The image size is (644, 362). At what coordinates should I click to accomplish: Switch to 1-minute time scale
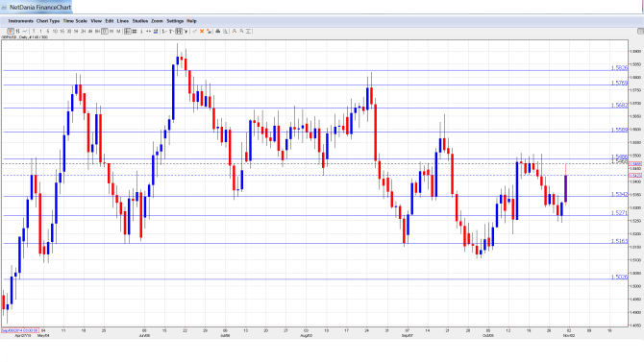pos(40,31)
